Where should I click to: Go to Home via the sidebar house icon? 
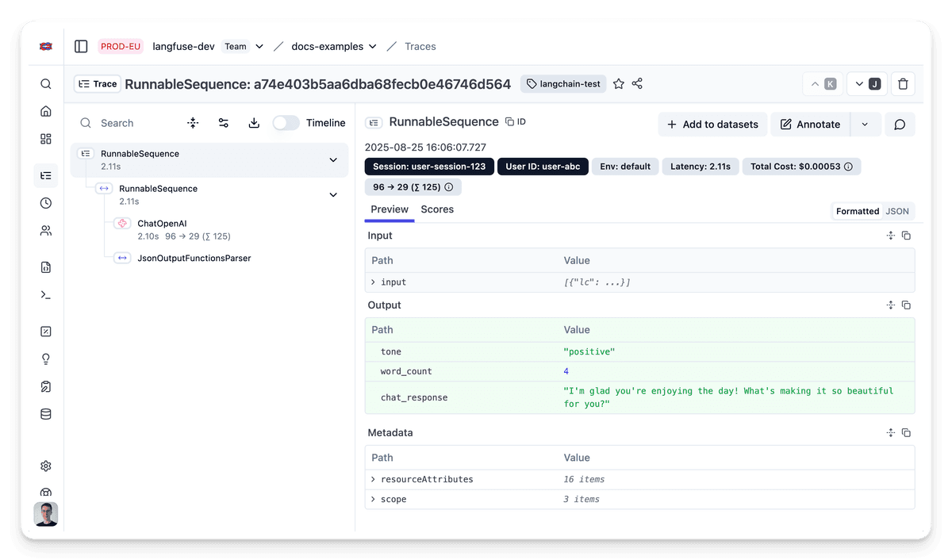click(x=46, y=111)
